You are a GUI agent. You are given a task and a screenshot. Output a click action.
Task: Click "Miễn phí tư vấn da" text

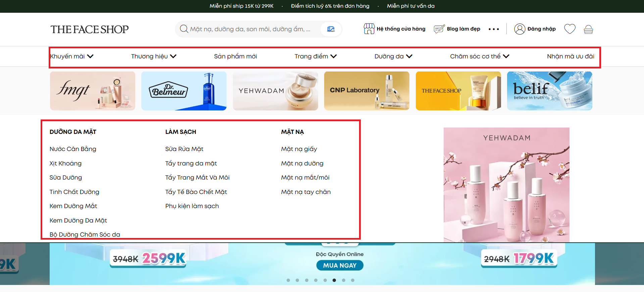pyautogui.click(x=411, y=6)
